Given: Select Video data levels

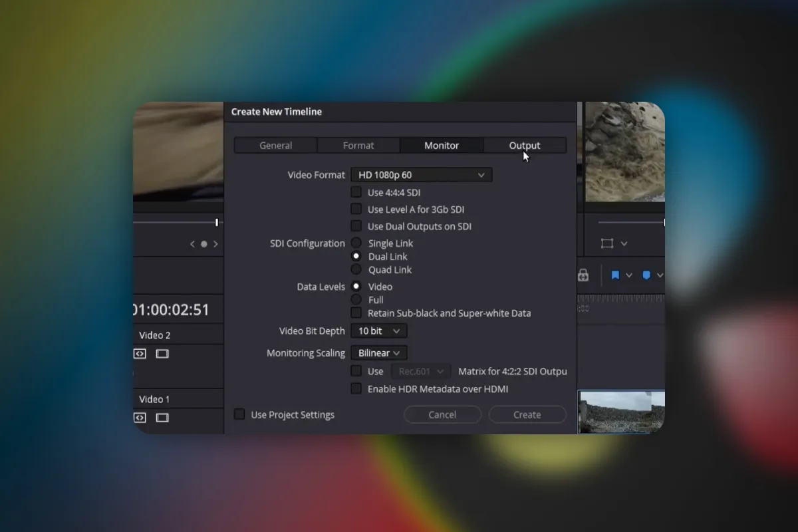Looking at the screenshot, I should (x=356, y=286).
